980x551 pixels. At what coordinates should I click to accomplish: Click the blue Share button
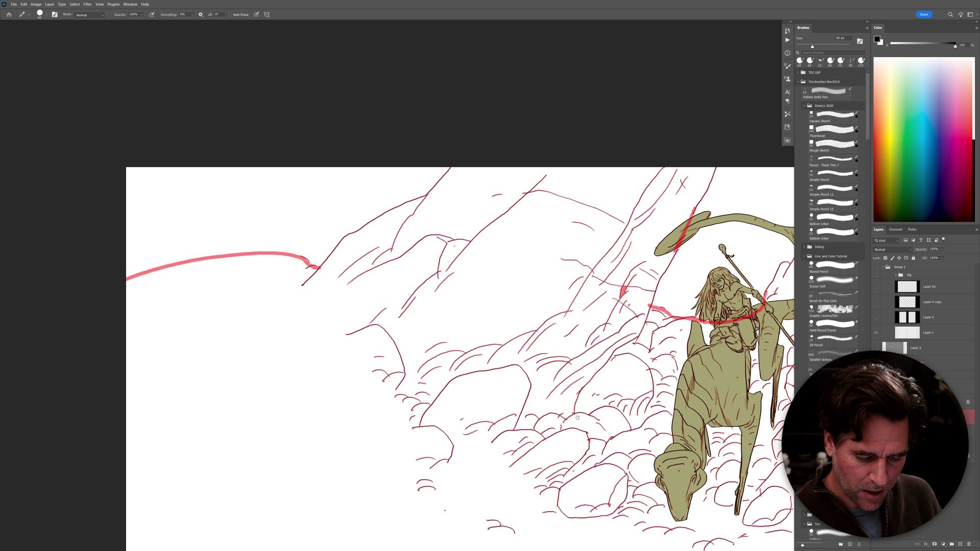pos(924,14)
